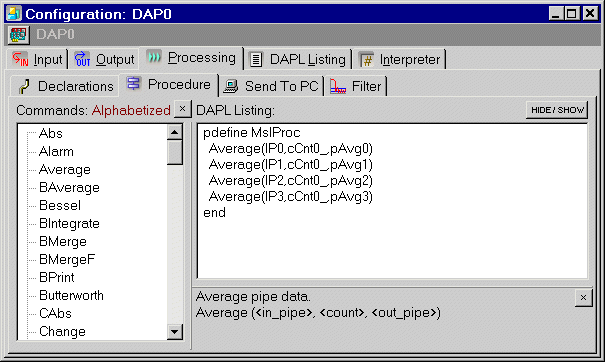Click the Filter graph icon
The height and width of the screenshot is (362, 605).
[x=338, y=86]
